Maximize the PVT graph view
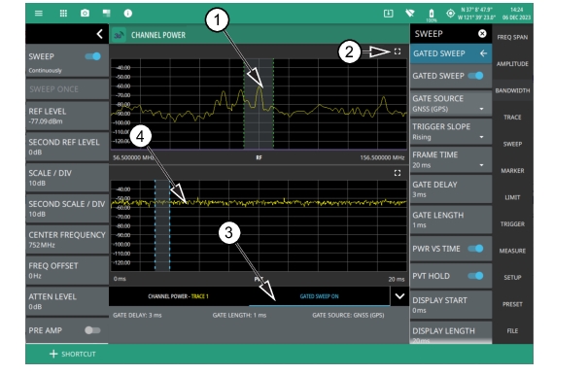The height and width of the screenshot is (375, 588). 398,173
